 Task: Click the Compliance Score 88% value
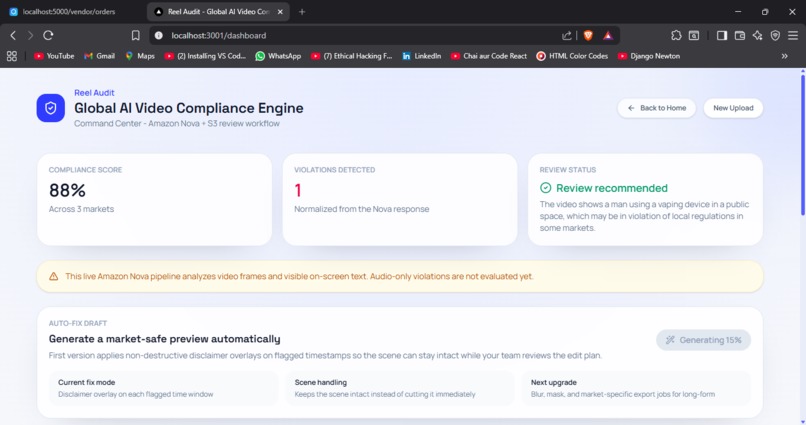tap(67, 191)
